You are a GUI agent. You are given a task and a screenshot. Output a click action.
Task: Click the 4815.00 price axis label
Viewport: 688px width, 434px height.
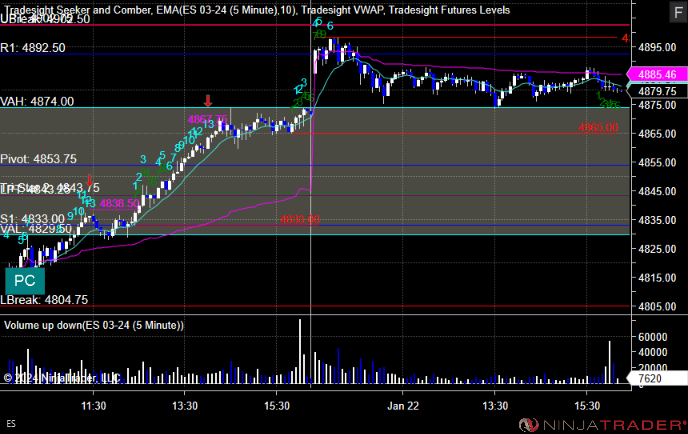pyautogui.click(x=657, y=278)
